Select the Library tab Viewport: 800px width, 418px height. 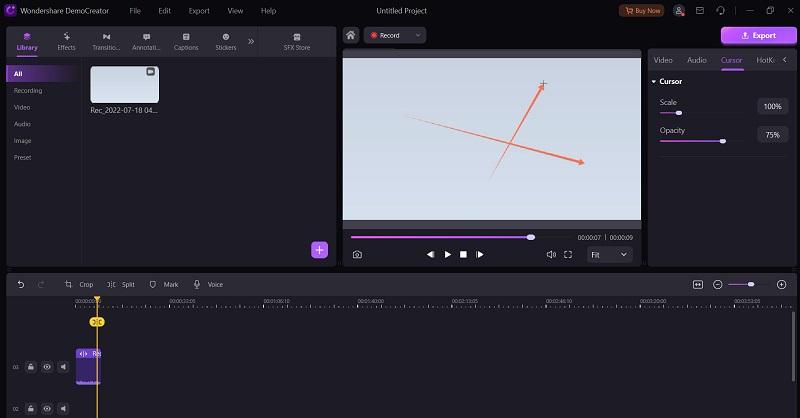point(27,41)
